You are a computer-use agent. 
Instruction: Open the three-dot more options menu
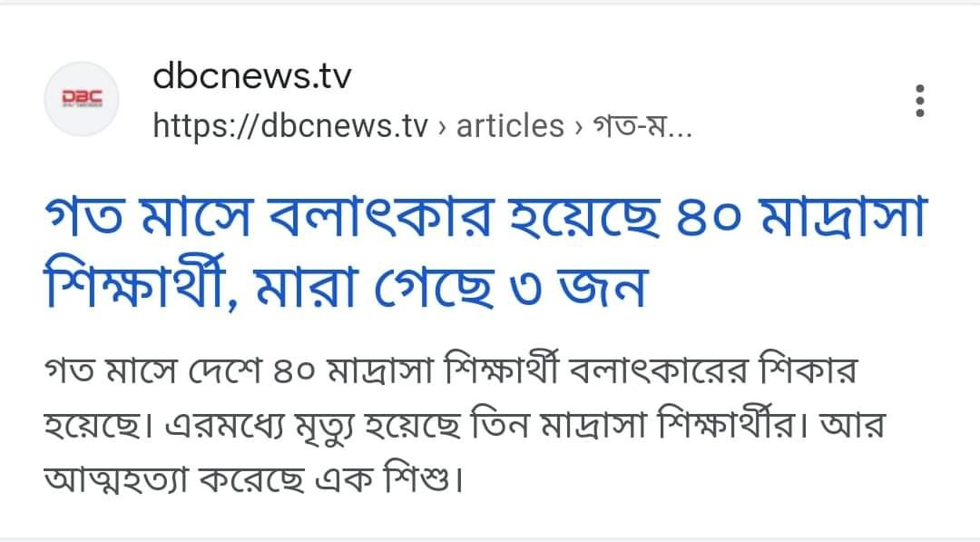[x=919, y=101]
